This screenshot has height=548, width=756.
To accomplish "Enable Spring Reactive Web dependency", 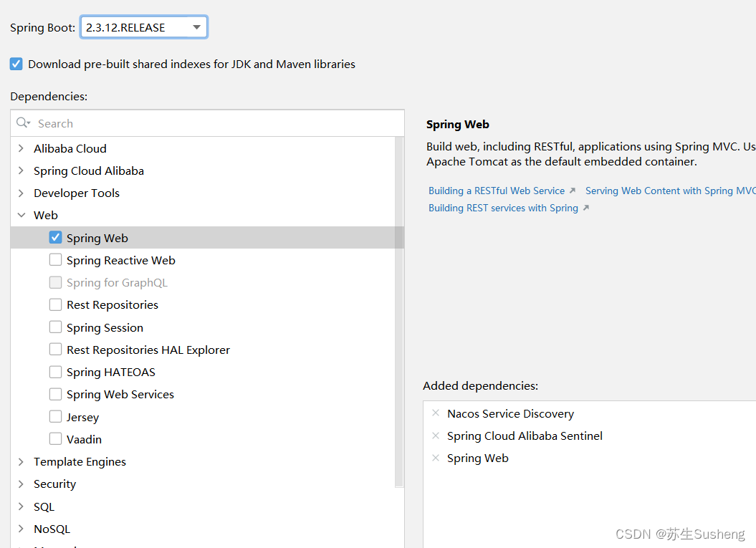I will [55, 260].
